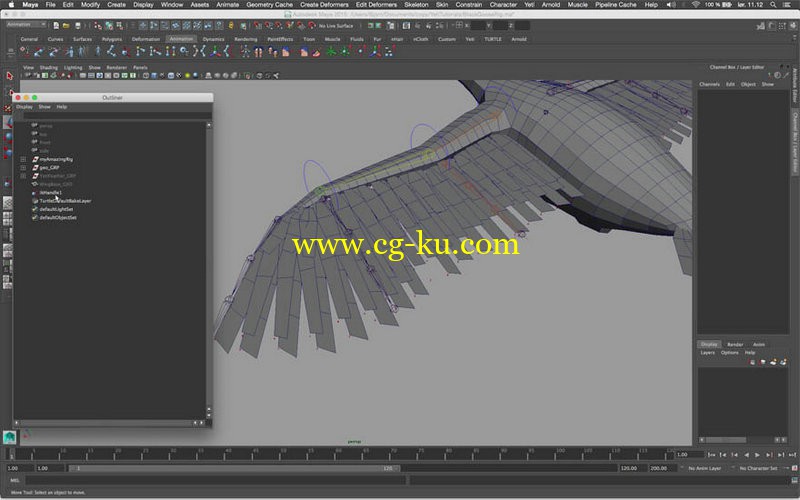Expand the geo_GRP node in Outliner

(x=23, y=167)
